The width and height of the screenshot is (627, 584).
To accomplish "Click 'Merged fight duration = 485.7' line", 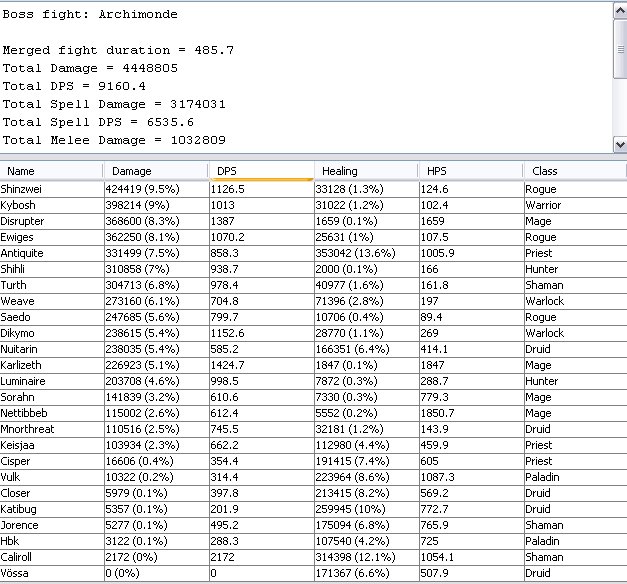I will click(x=118, y=50).
